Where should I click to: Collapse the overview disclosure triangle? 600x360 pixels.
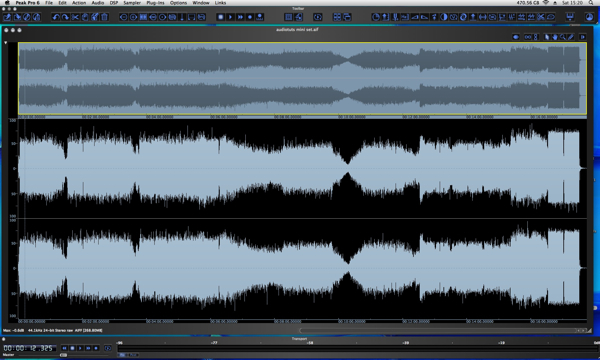tap(5, 43)
